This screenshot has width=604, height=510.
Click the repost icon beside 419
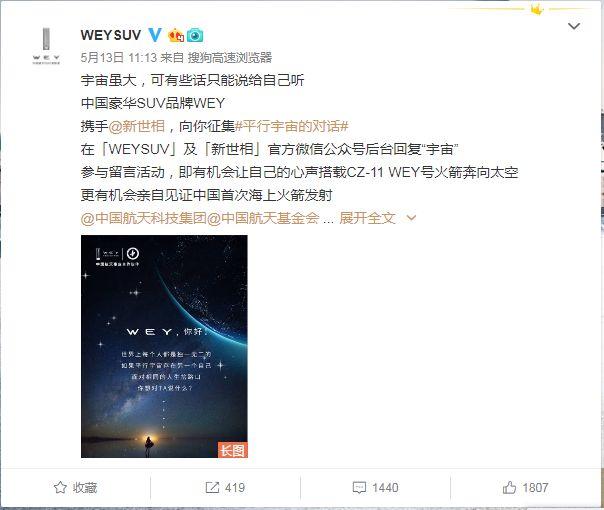point(212,487)
